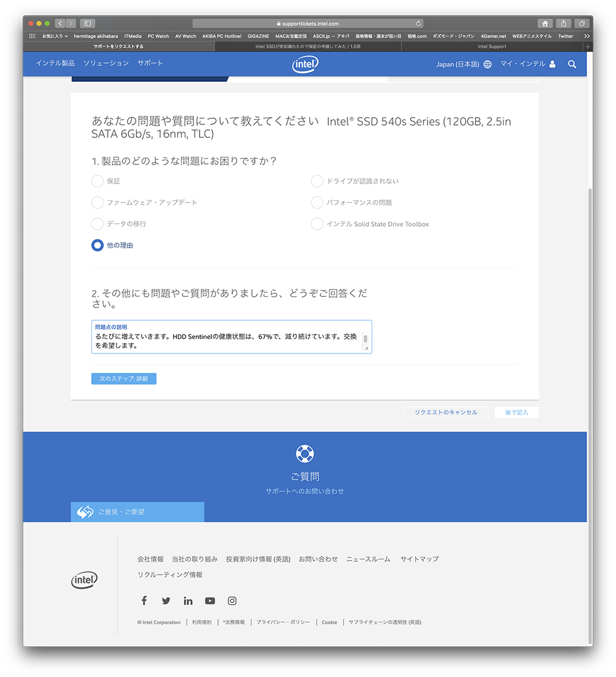Switch to the Intel Support tab

pos(492,47)
